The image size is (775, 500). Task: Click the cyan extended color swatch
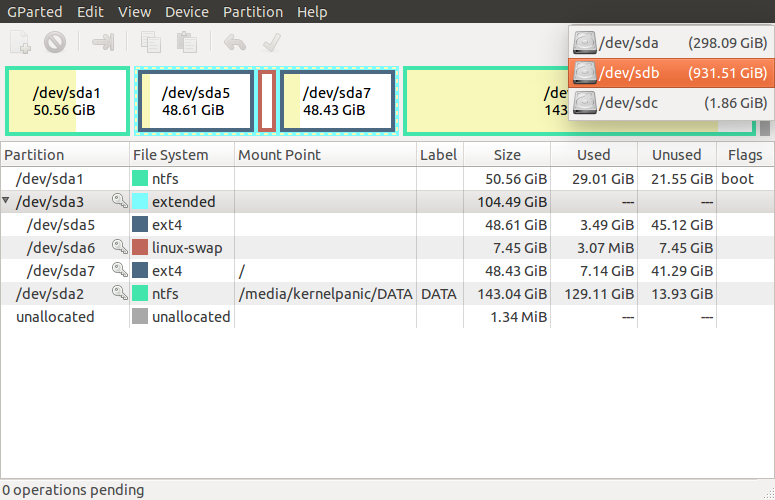[140, 201]
